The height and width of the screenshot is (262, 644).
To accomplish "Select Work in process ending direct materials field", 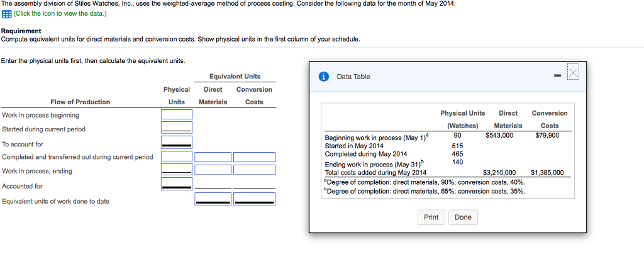I will coord(213,170).
